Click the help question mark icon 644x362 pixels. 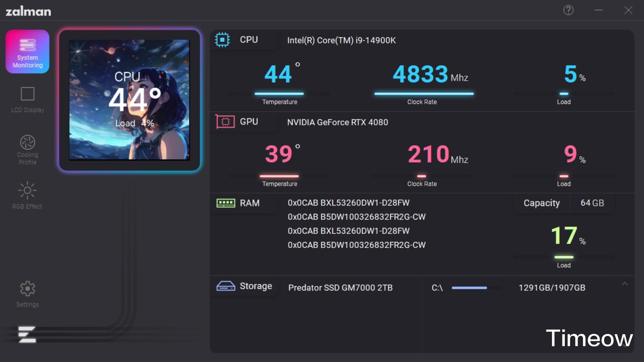click(x=568, y=10)
